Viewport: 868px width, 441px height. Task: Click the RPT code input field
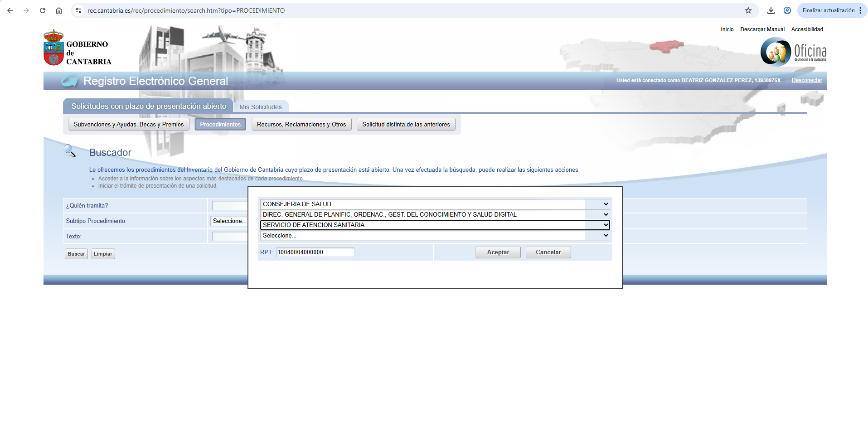[x=315, y=252]
